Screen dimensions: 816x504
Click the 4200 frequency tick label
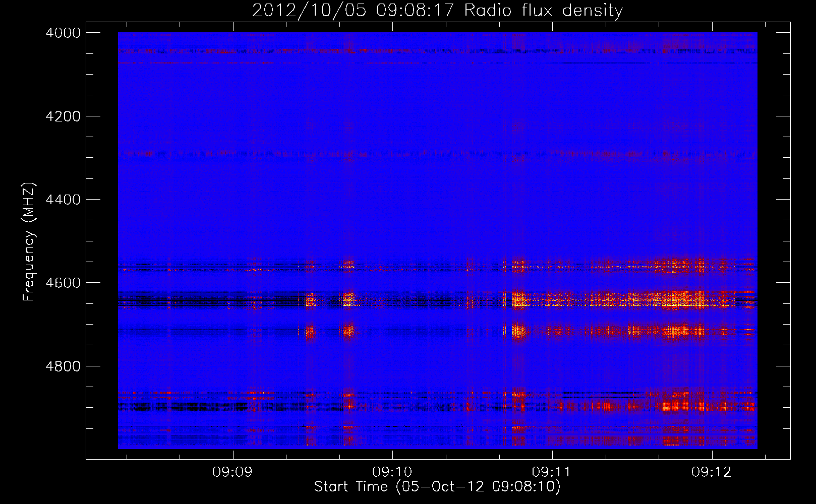click(x=63, y=116)
